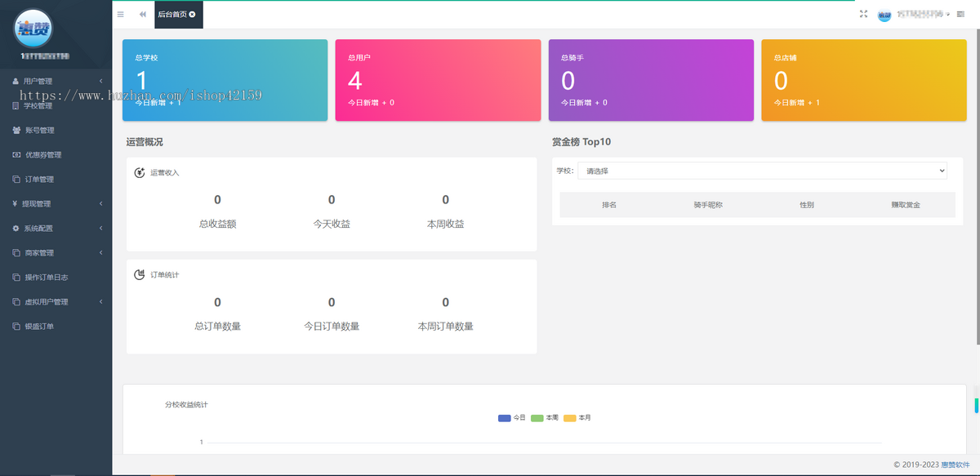
Task: Click the 用户管理 user icon in the sidebar
Action: [16, 81]
